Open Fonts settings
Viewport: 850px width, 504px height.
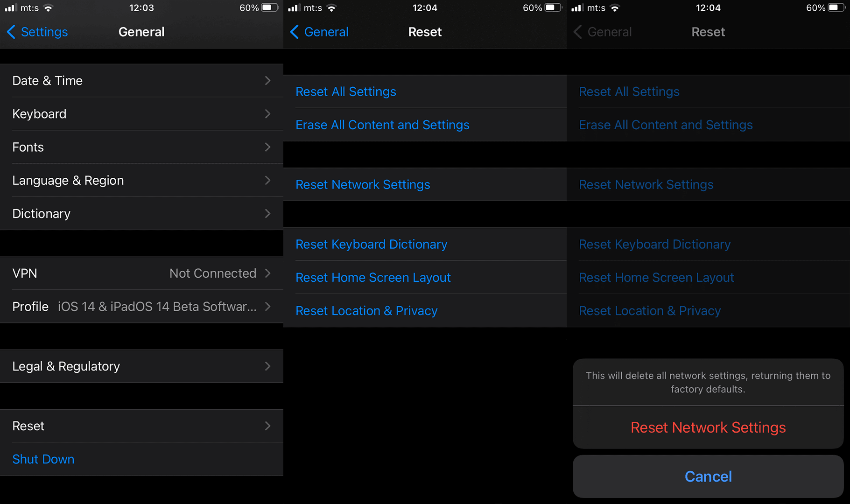pyautogui.click(x=141, y=147)
